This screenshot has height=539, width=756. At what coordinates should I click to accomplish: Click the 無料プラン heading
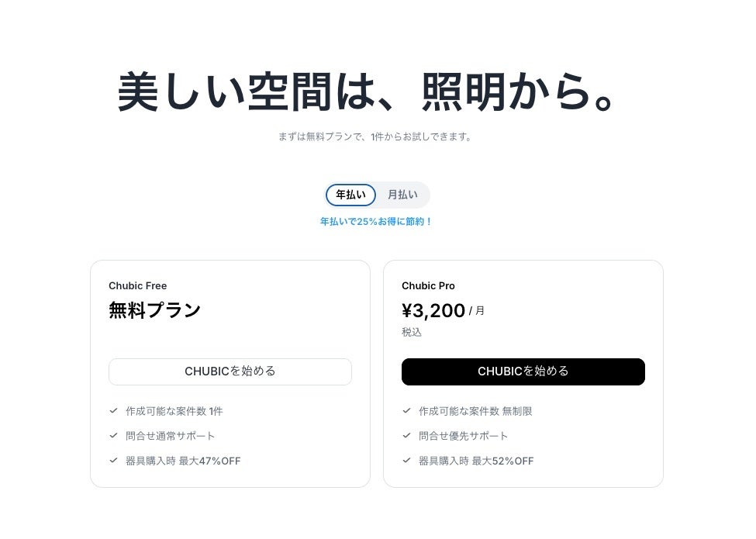(154, 310)
